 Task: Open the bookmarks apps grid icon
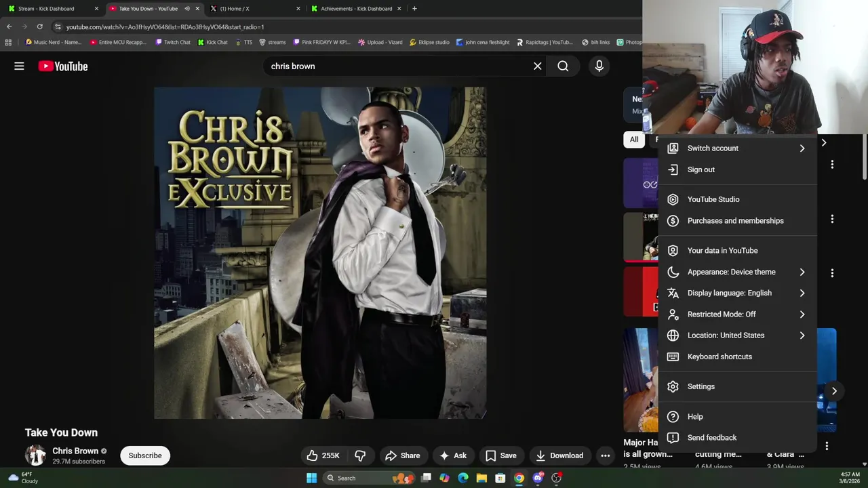click(8, 42)
